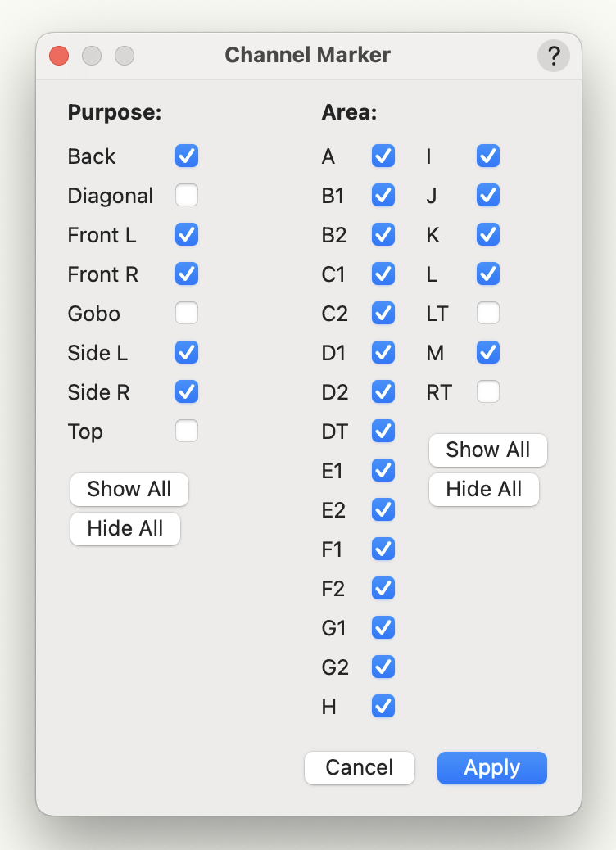
Task: Click Show All under Area
Action: 487,450
